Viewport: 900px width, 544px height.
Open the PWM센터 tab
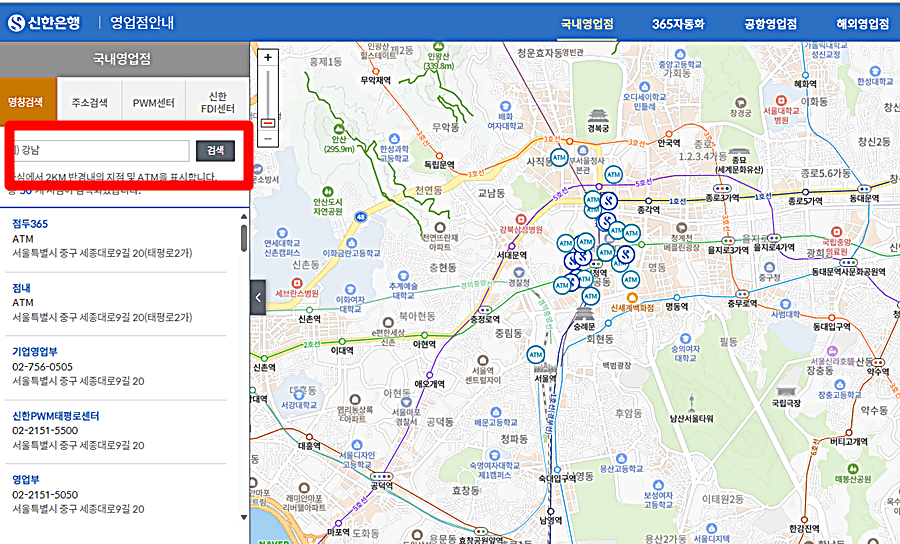point(153,103)
